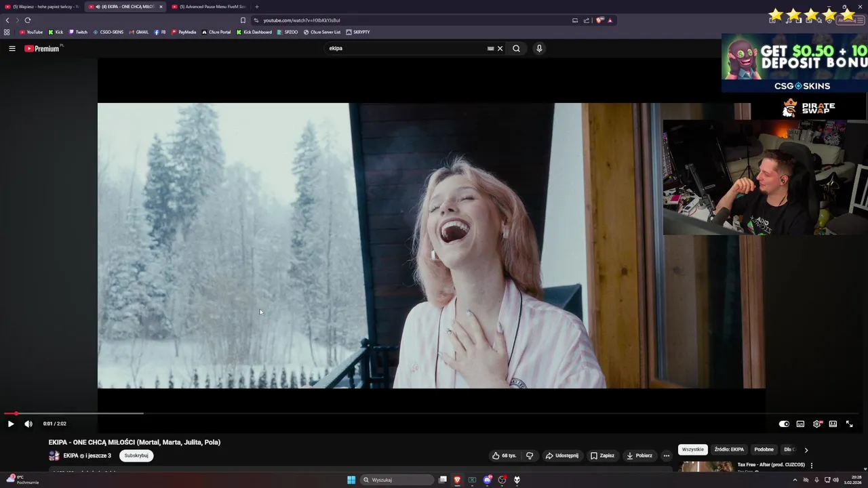This screenshot has width=868, height=488.
Task: Turn on subtitles in player
Action: click(800, 424)
